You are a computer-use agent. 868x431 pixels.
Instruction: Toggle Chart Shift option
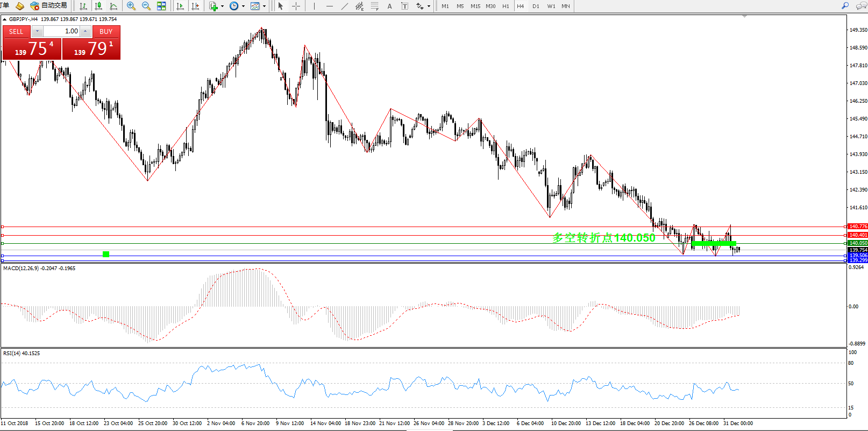tap(195, 6)
